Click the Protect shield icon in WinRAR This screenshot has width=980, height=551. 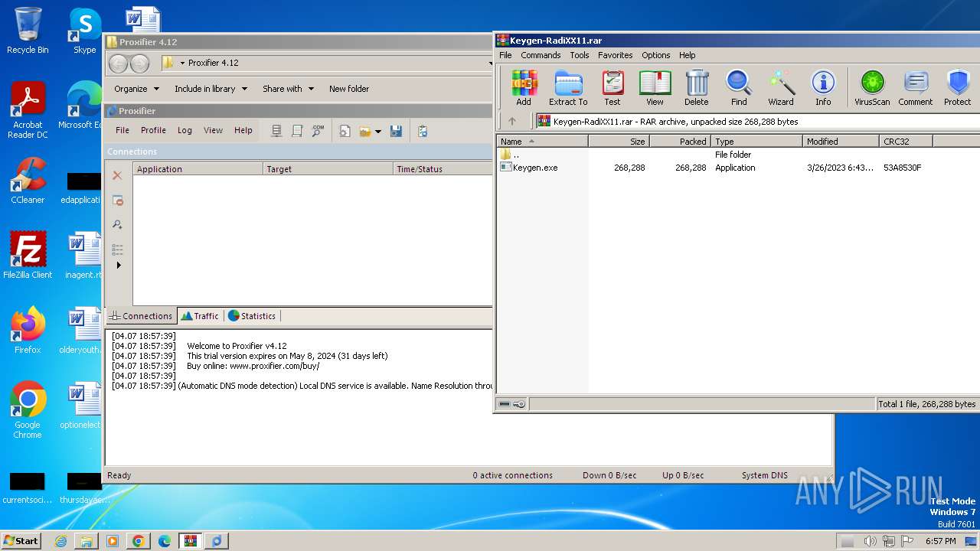coord(957,88)
